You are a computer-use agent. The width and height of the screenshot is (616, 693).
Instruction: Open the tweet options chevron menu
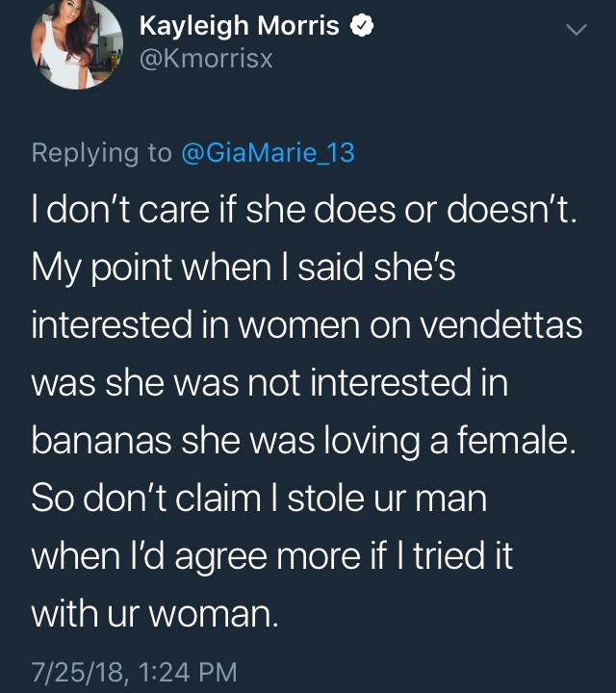click(x=577, y=30)
